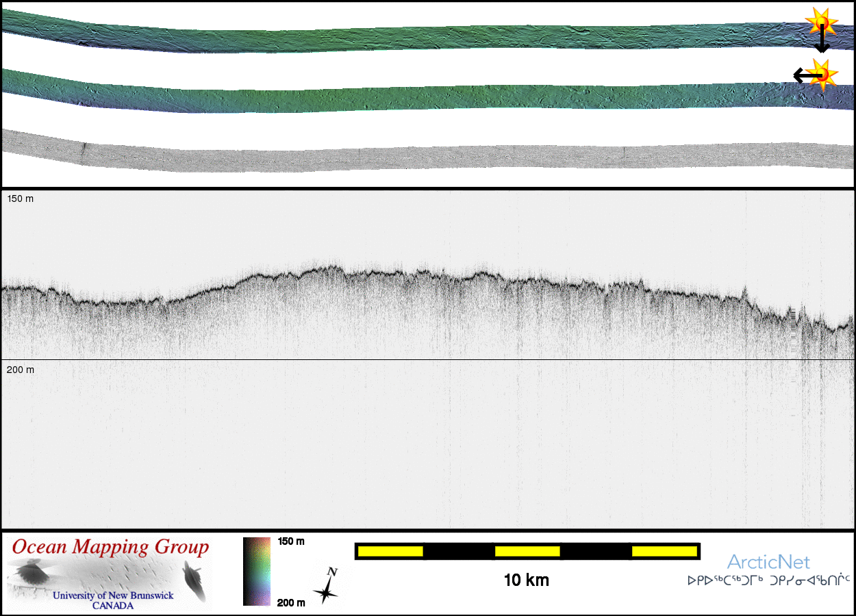Click the depth color scale legend bar

256,572
